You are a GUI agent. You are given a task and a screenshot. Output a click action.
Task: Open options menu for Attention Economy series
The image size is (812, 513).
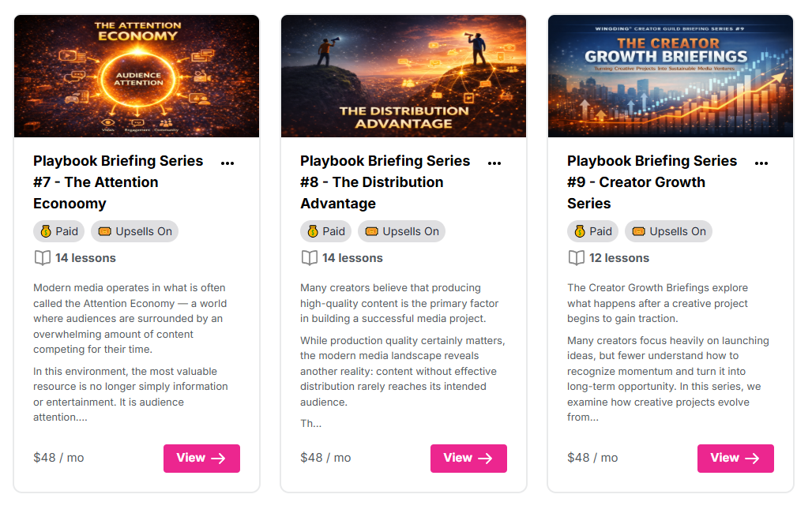click(227, 163)
